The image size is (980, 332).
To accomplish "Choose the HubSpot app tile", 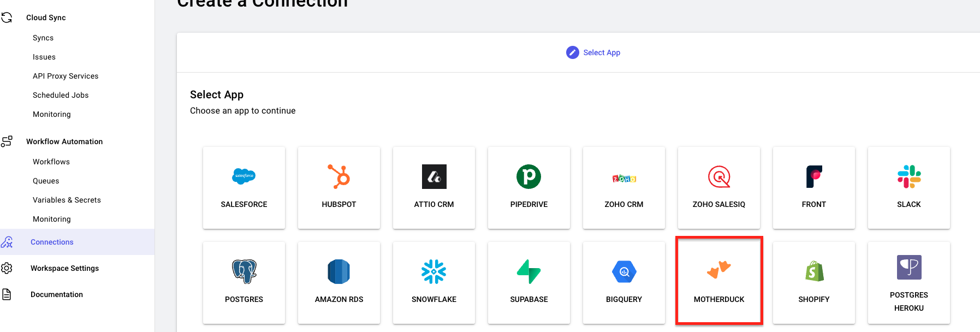I will (x=338, y=187).
